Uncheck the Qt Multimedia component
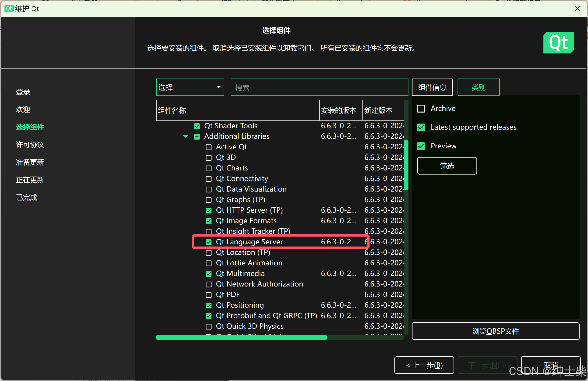This screenshot has width=588, height=381. pos(209,273)
